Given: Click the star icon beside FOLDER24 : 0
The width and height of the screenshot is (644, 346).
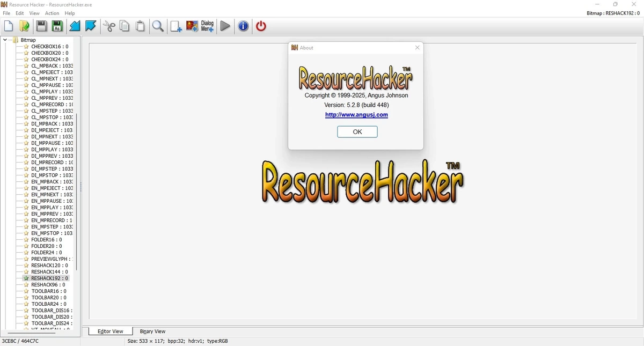Looking at the screenshot, I should pyautogui.click(x=26, y=253).
